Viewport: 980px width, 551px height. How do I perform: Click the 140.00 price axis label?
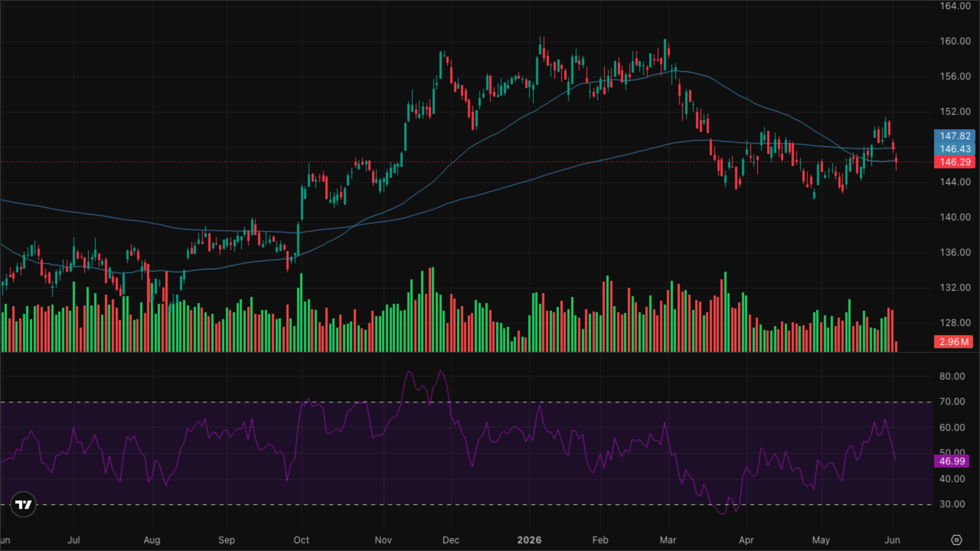(x=955, y=217)
